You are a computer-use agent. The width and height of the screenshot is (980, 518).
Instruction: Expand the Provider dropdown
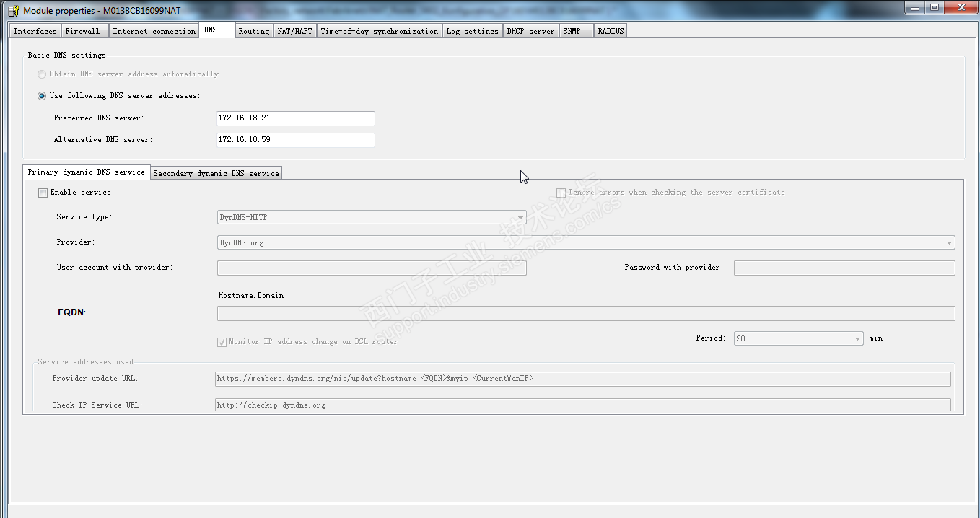586,243
